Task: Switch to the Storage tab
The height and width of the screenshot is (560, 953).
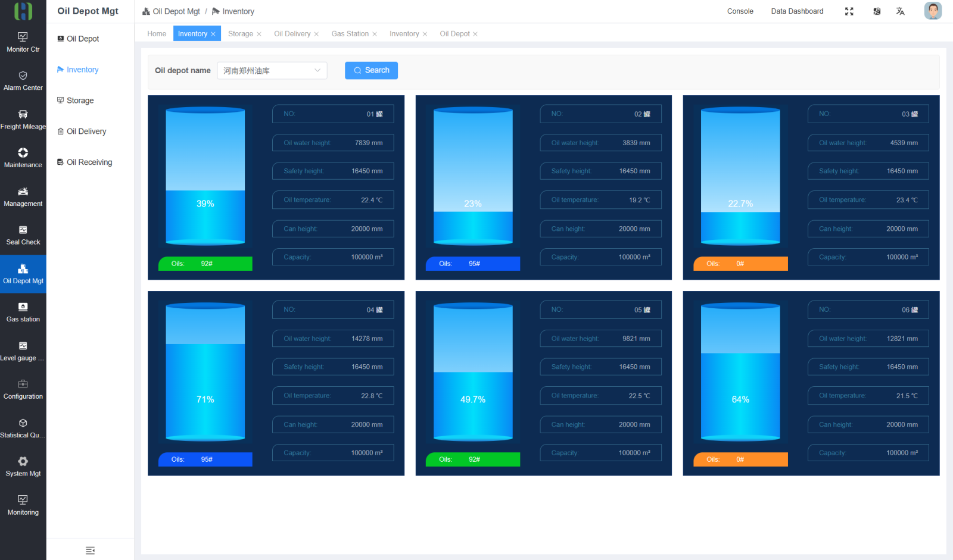Action: coord(241,34)
